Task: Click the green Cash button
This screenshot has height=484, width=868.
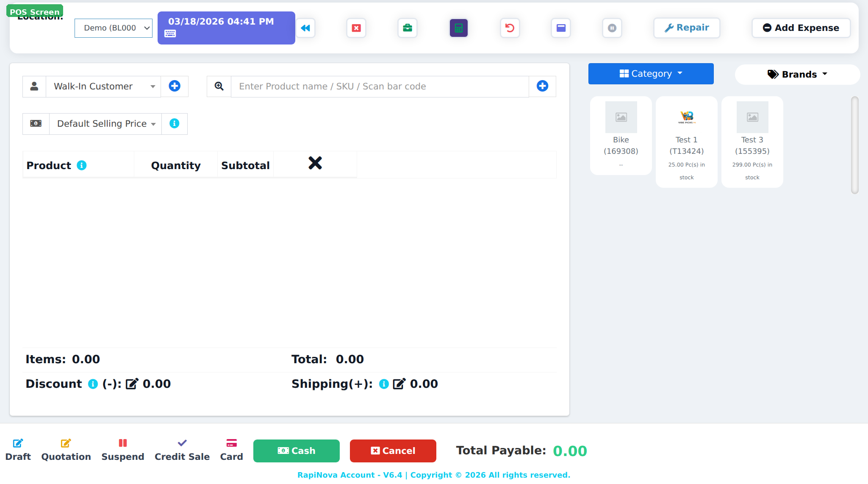Action: 297,451
